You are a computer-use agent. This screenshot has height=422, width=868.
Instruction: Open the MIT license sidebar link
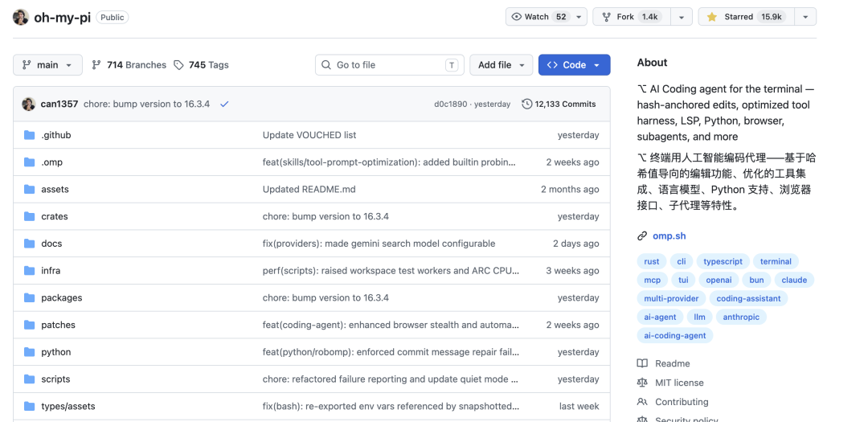(x=679, y=383)
